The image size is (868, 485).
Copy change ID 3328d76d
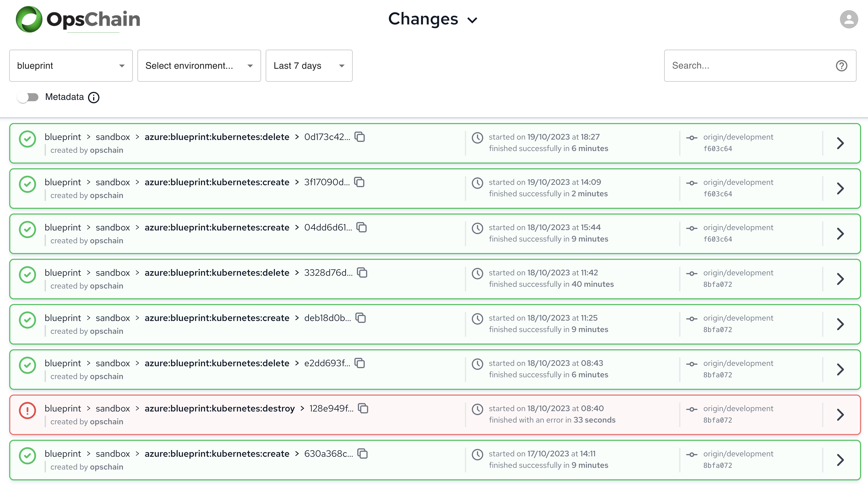click(362, 273)
